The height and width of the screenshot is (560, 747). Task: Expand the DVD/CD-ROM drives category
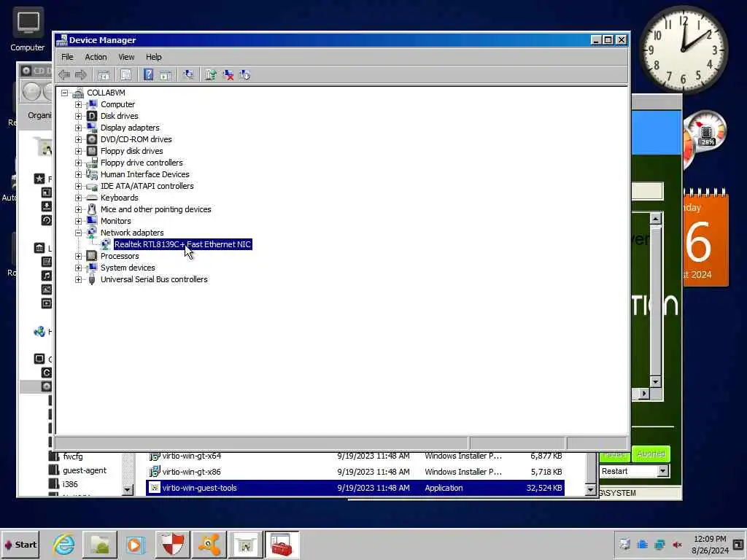click(x=79, y=139)
